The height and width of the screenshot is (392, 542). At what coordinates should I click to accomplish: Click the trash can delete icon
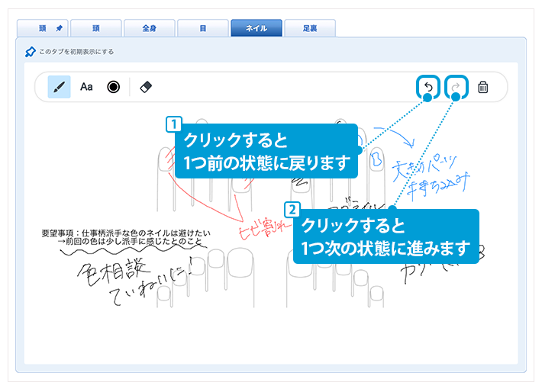[482, 88]
